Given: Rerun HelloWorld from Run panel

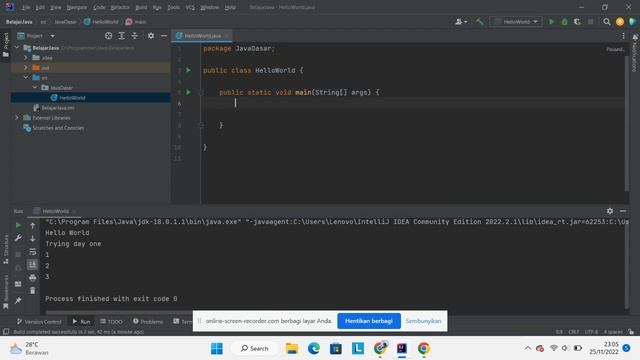Looking at the screenshot, I should (x=18, y=225).
